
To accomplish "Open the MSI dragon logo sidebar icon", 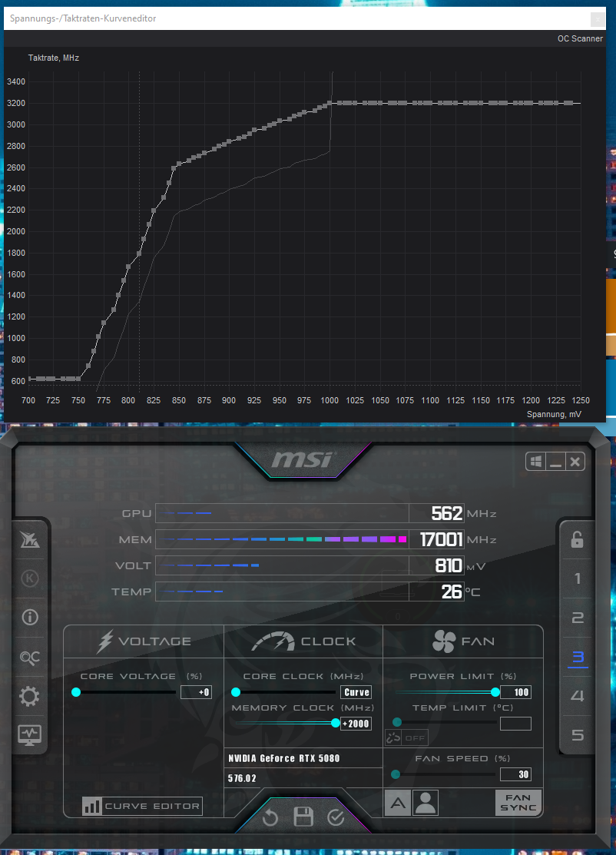I will 29,539.
